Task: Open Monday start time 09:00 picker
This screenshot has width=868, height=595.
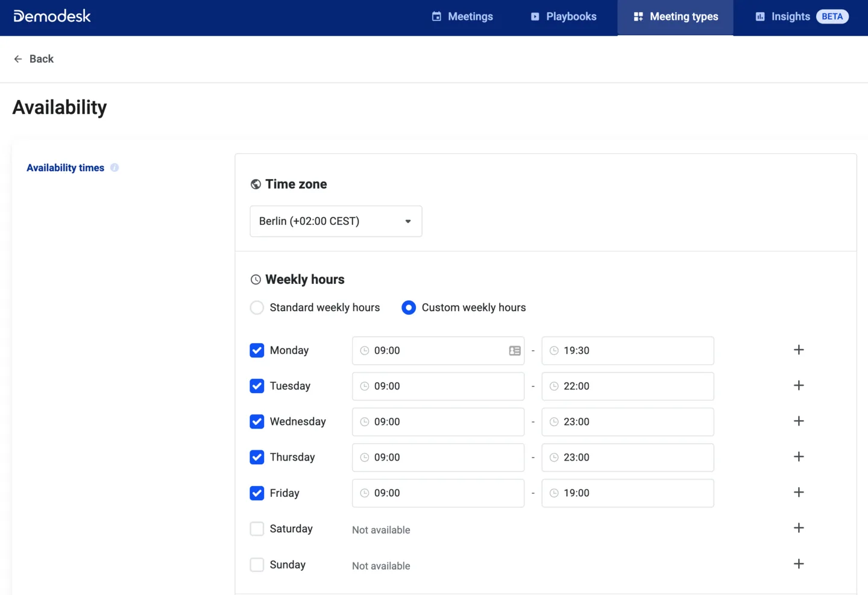Action: (438, 351)
